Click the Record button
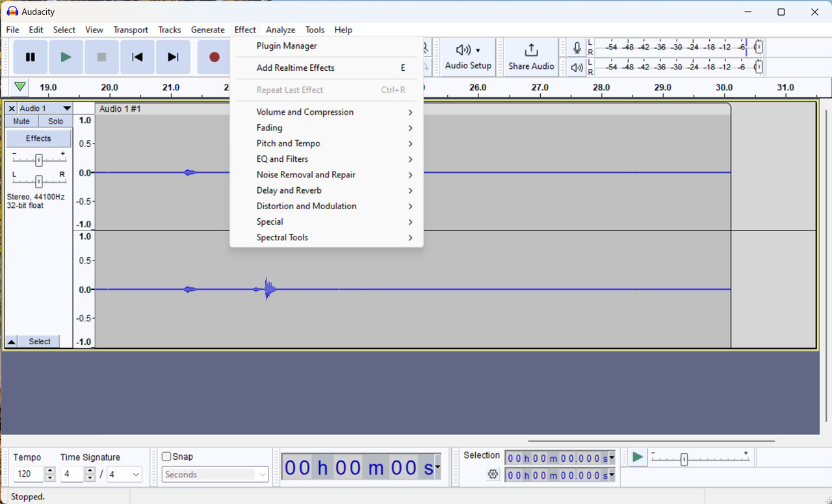 pos(214,57)
